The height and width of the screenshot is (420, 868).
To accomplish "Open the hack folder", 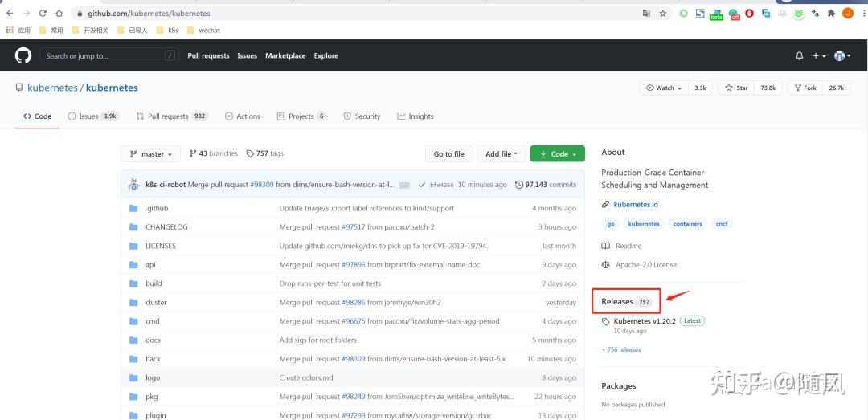I will pos(153,359).
